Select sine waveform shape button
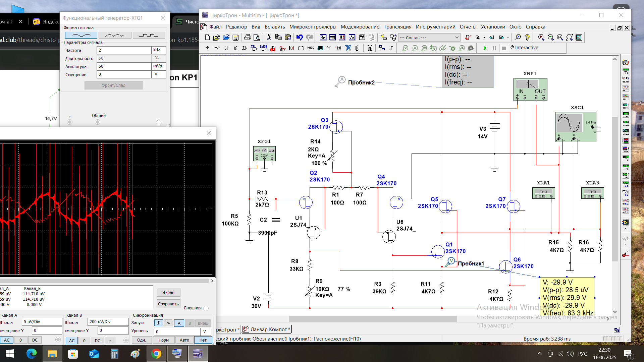The height and width of the screenshot is (362, 644). pyautogui.click(x=81, y=35)
